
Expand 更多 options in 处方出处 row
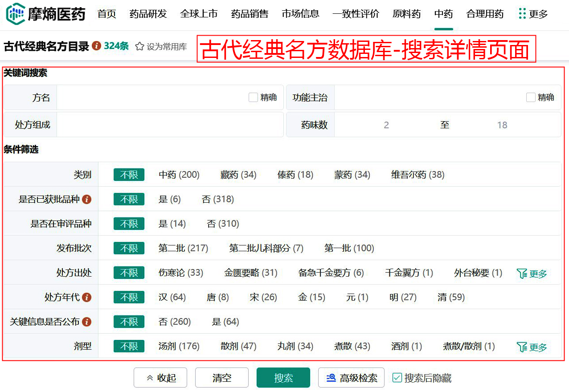coord(532,274)
